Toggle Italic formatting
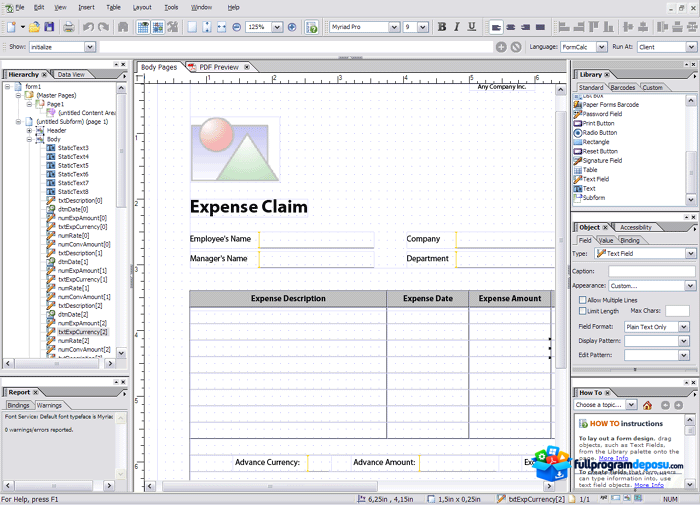The height and width of the screenshot is (505, 700). coord(457,27)
